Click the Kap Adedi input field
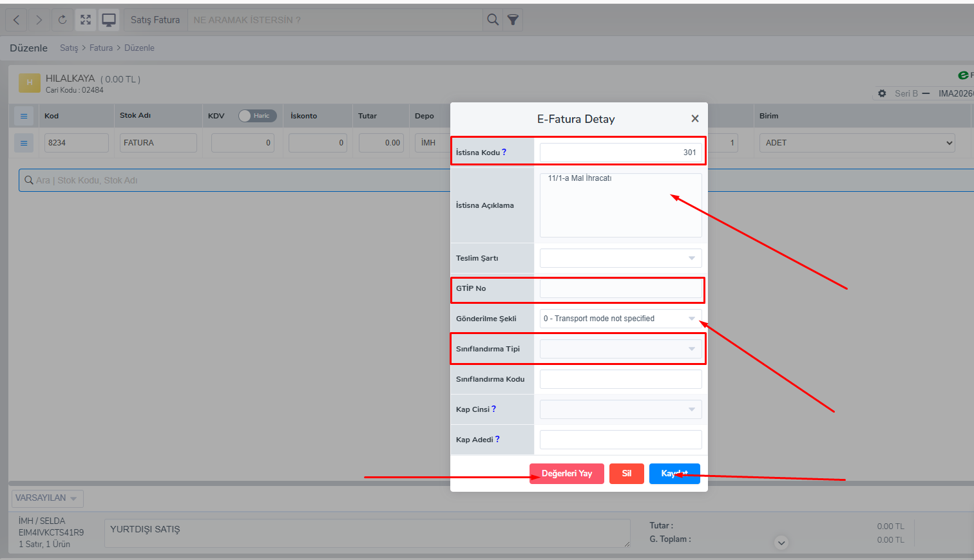The height and width of the screenshot is (560, 974). (621, 440)
